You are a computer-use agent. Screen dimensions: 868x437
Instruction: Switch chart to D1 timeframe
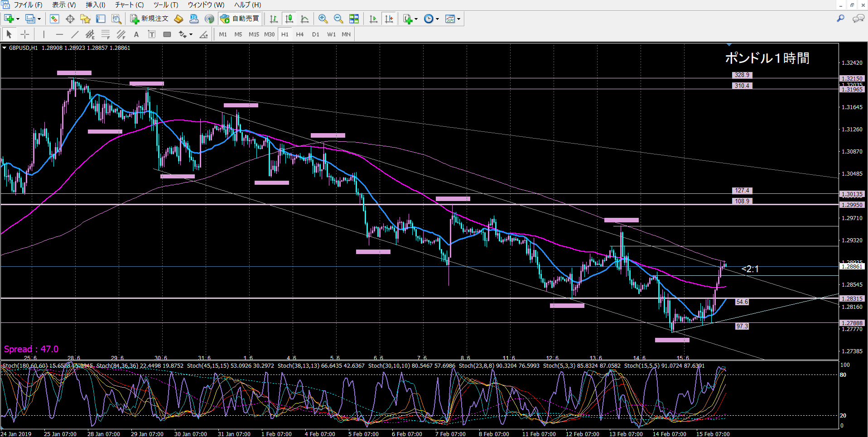(316, 34)
